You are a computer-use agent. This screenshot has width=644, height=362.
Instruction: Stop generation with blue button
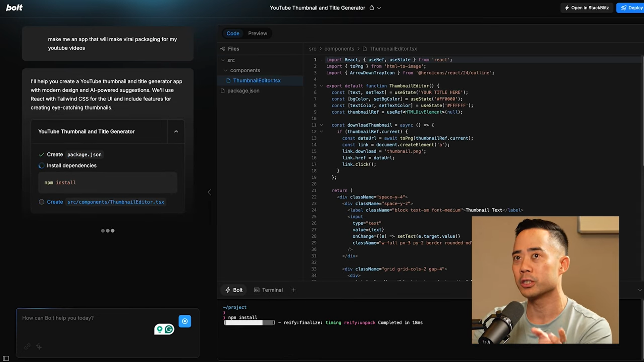pos(185,321)
